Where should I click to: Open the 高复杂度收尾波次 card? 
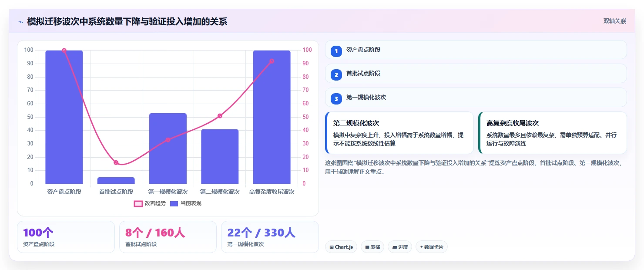tap(552, 133)
